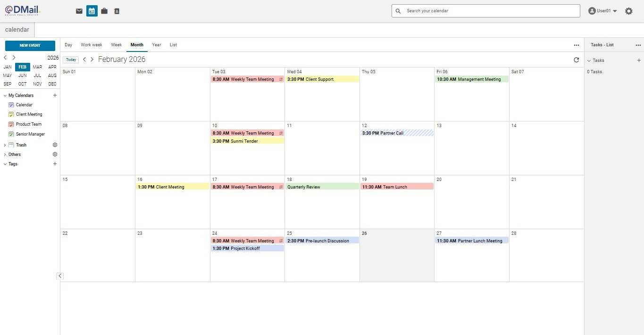Open Trash calendar settings gear
Viewport: 644px width, 335px height.
55,145
